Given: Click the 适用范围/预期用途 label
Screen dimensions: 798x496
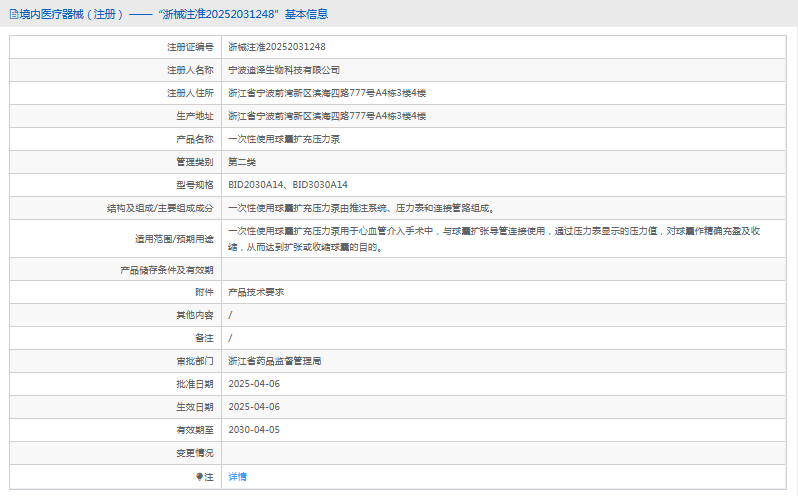Looking at the screenshot, I should click(174, 239).
